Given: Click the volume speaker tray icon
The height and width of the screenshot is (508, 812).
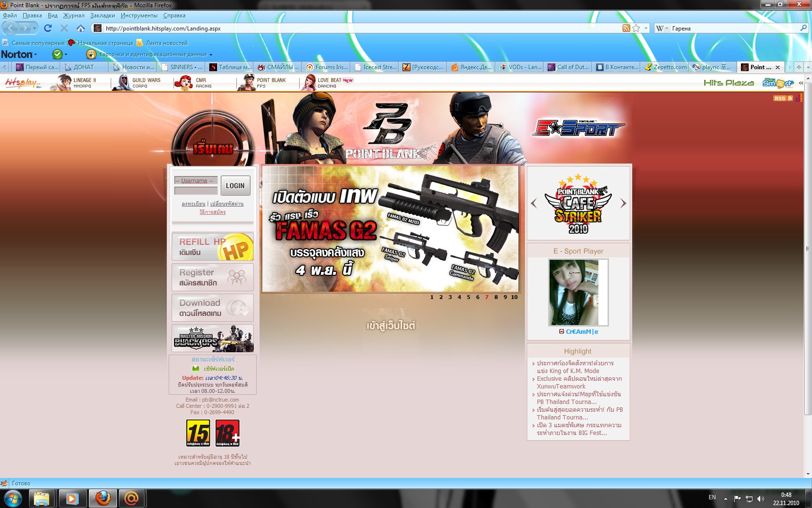Looking at the screenshot, I should point(761,498).
